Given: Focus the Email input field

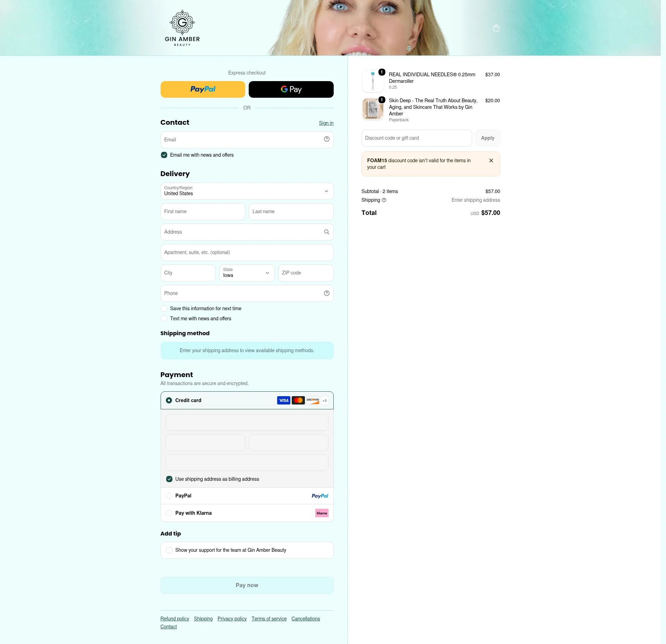Looking at the screenshot, I should (247, 140).
